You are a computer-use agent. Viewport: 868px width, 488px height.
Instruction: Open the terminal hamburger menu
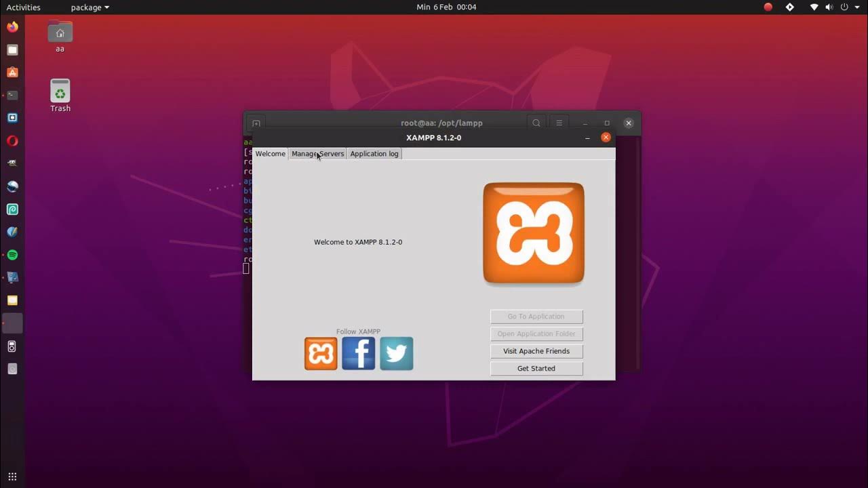pos(559,123)
